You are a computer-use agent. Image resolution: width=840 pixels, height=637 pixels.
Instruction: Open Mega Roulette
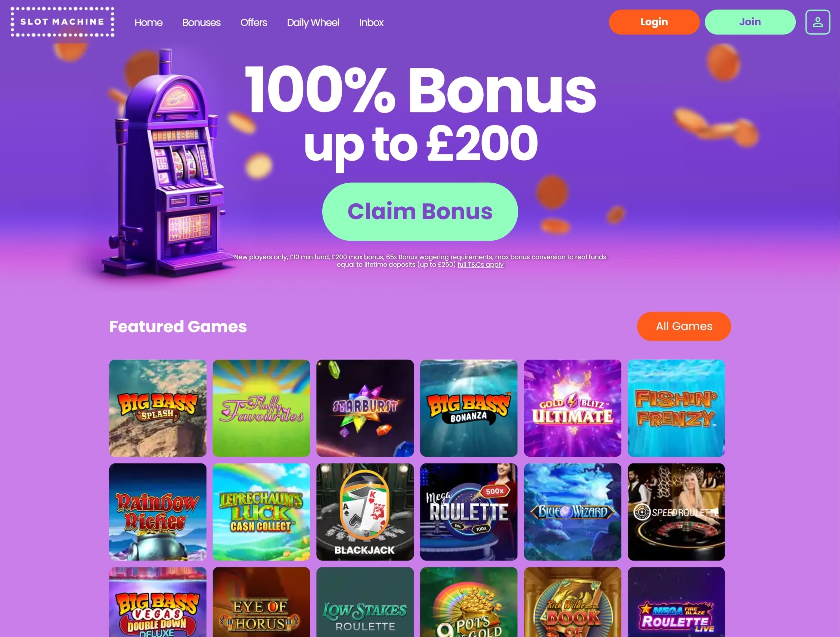pyautogui.click(x=468, y=512)
